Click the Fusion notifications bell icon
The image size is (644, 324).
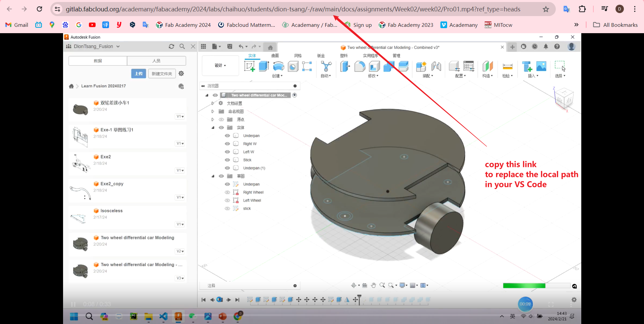coord(546,47)
